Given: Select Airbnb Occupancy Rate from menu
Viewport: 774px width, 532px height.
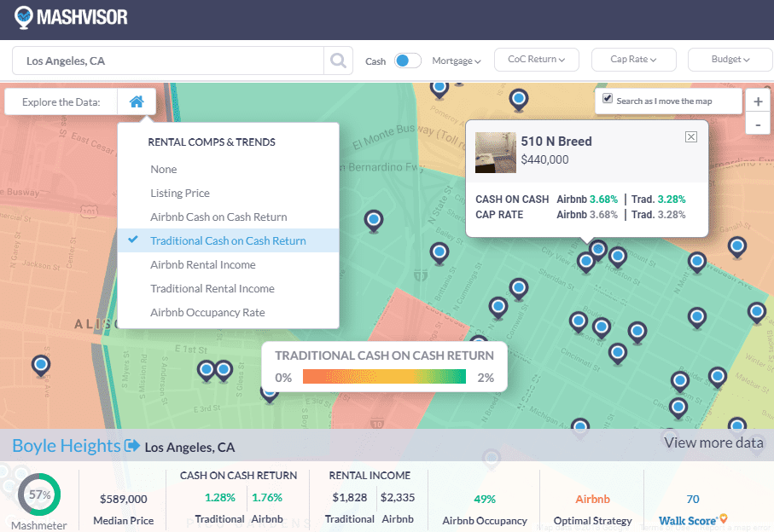Looking at the screenshot, I should pyautogui.click(x=207, y=312).
